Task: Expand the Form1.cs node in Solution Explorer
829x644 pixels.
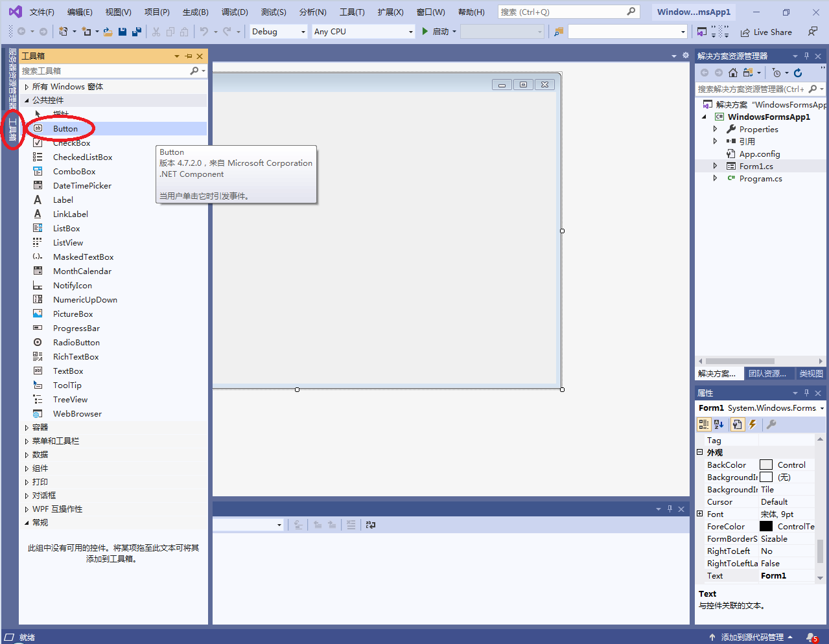Action: pyautogui.click(x=716, y=166)
